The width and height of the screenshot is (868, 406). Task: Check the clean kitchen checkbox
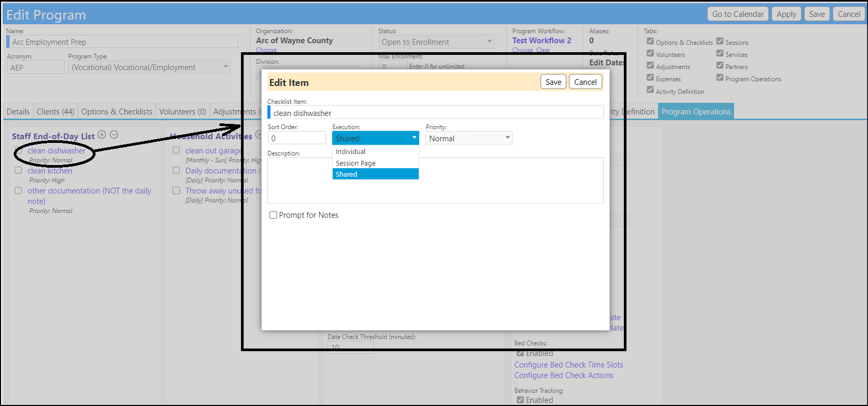(18, 170)
